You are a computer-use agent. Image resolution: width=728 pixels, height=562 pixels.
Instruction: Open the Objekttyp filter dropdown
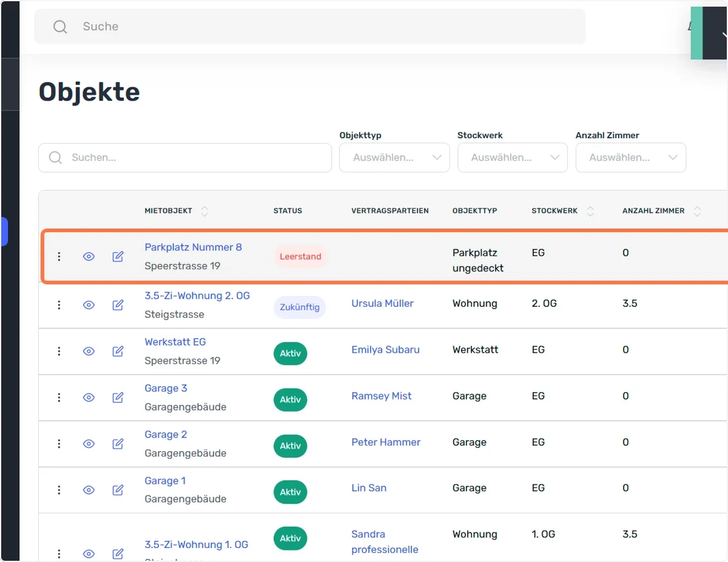(394, 158)
